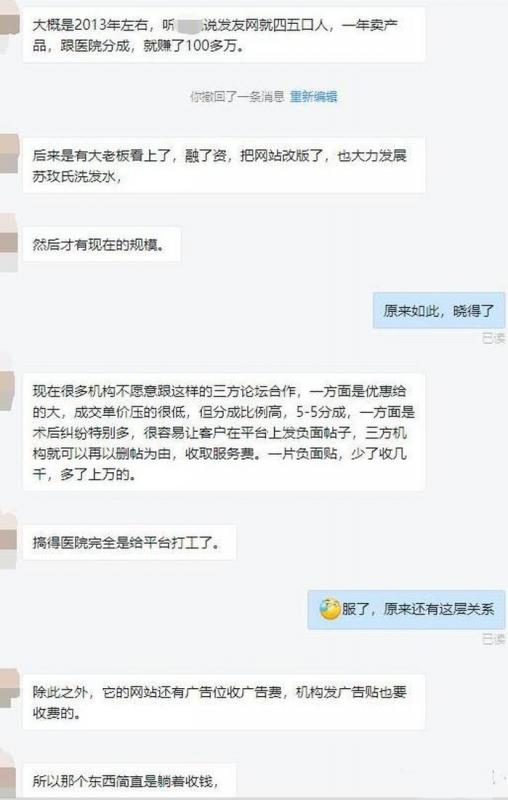Click the 已读 status under 原来如此
508x800 pixels.
pyautogui.click(x=493, y=338)
